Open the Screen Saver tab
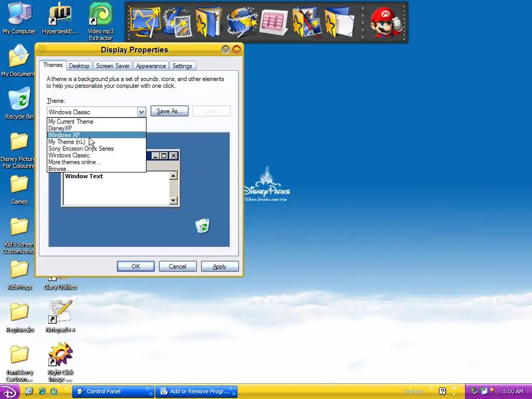Image resolution: width=532 pixels, height=399 pixels. (x=113, y=66)
